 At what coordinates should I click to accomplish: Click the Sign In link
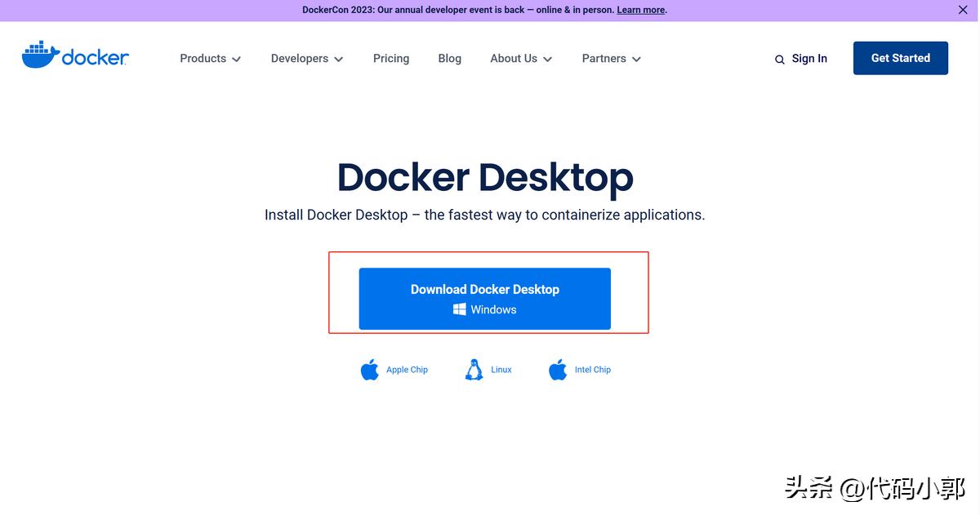808,58
